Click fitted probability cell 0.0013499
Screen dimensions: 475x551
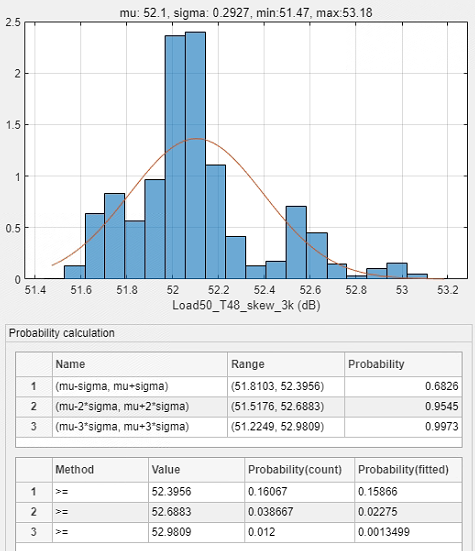point(408,532)
